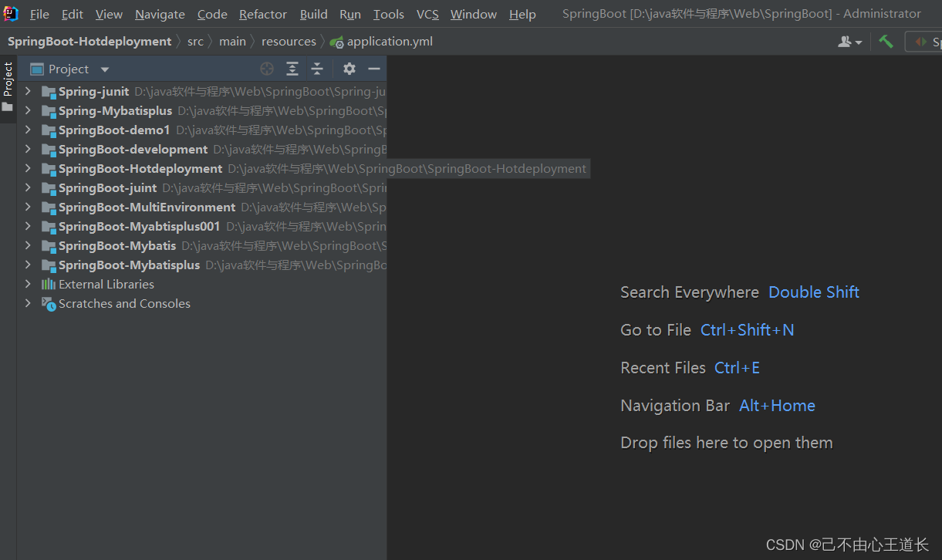Open the Refactor menu
Viewport: 942px width, 560px height.
[263, 14]
